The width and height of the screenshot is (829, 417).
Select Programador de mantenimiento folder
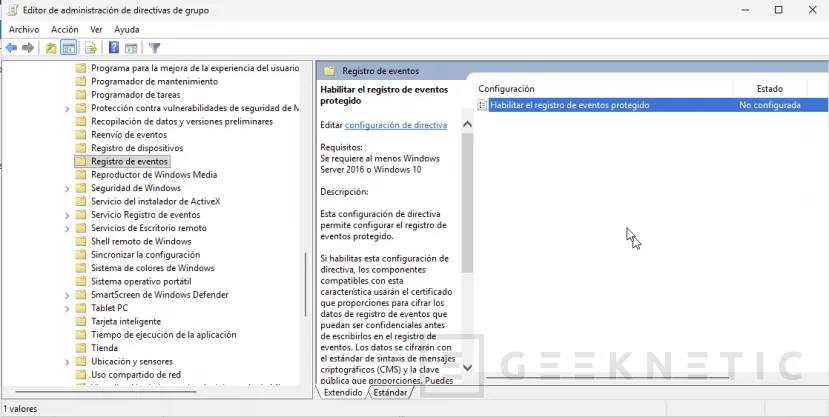[x=154, y=81]
